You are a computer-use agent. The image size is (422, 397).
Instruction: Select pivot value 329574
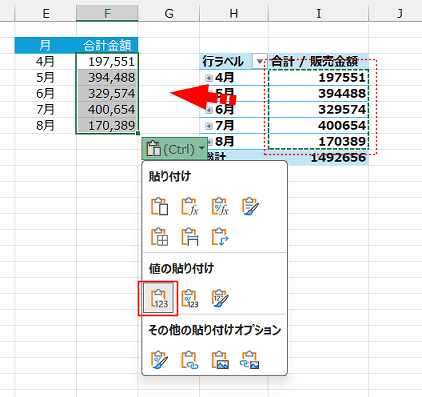pos(318,110)
